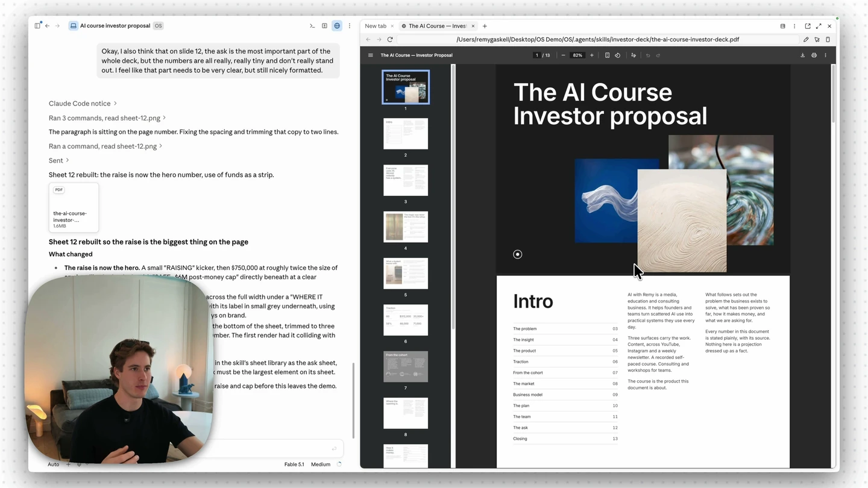Viewport: 868px width, 488px height.
Task: Open the browser pane in external window
Action: [x=808, y=26]
